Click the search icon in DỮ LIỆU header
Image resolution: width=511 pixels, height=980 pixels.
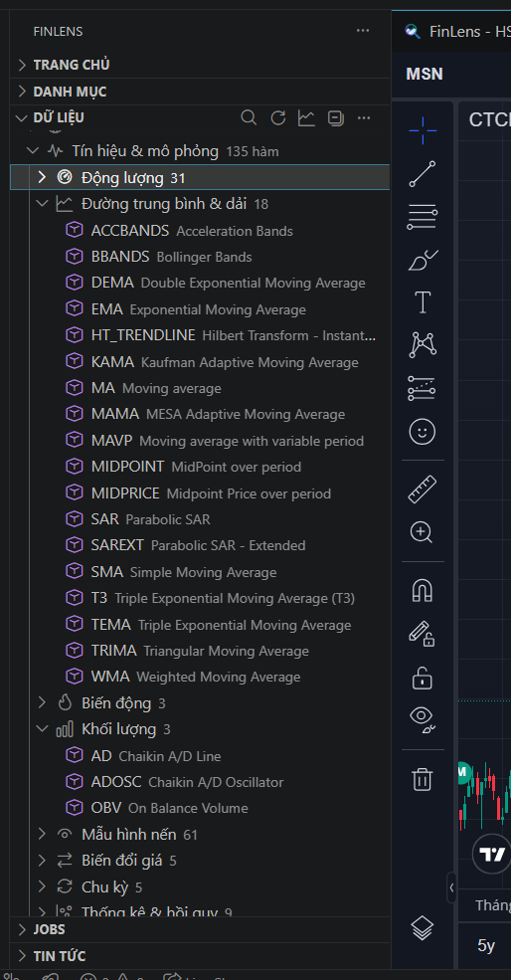pyautogui.click(x=249, y=117)
